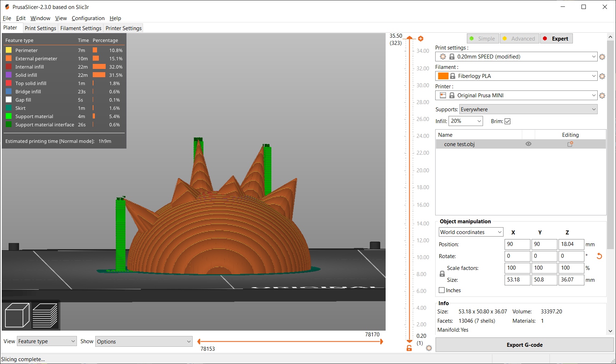Toggle the scale factors lock icon
The height and width of the screenshot is (364, 616).
(442, 274)
